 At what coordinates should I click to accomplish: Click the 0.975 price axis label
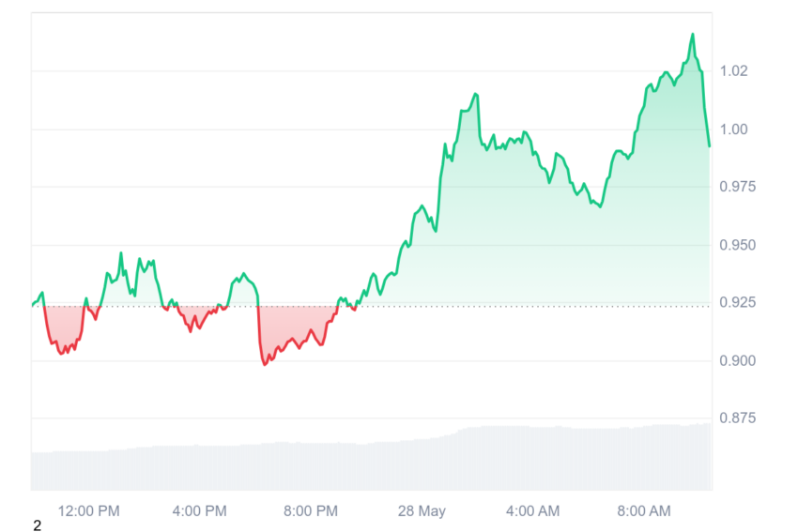pos(737,187)
